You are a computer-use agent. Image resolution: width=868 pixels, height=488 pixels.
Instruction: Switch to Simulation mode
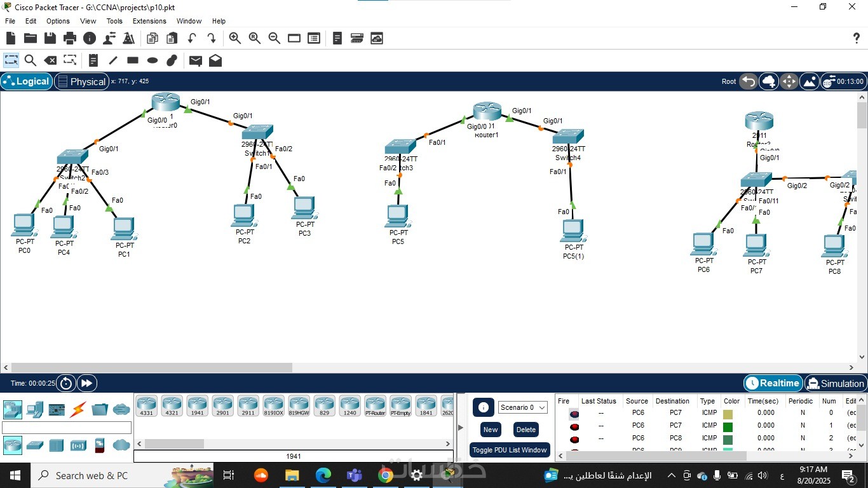[x=836, y=383]
